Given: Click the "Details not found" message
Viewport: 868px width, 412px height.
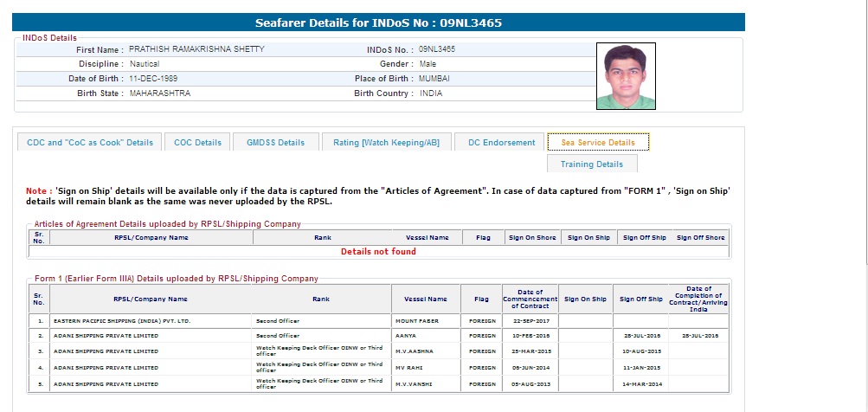Looking at the screenshot, I should [378, 252].
